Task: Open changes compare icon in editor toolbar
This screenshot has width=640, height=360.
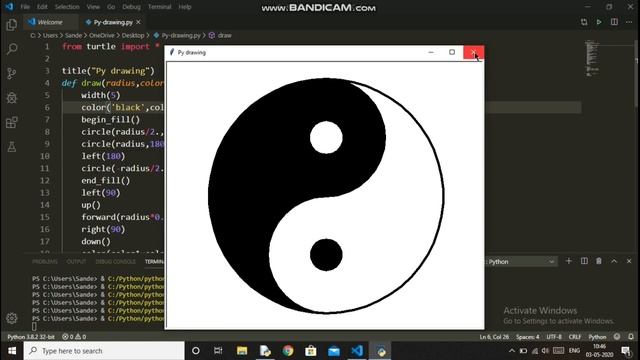Action: [x=584, y=22]
